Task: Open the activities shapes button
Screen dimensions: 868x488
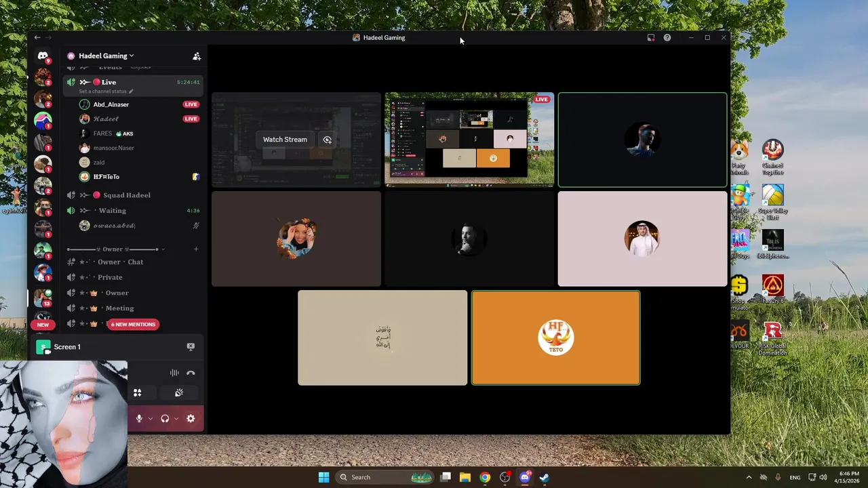Action: coord(137,392)
